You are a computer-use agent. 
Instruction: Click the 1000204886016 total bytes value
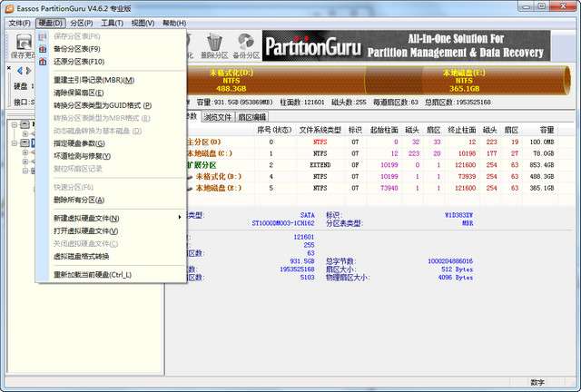[x=450, y=261]
